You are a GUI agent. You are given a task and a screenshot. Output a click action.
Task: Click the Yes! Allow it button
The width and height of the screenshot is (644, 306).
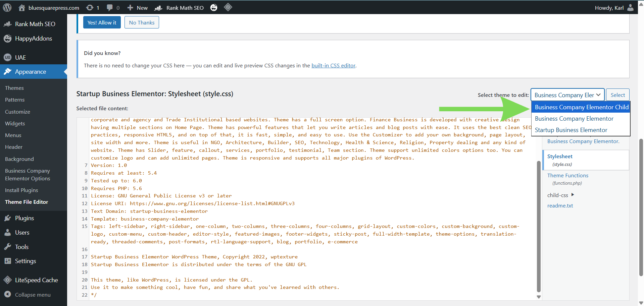[x=102, y=22]
